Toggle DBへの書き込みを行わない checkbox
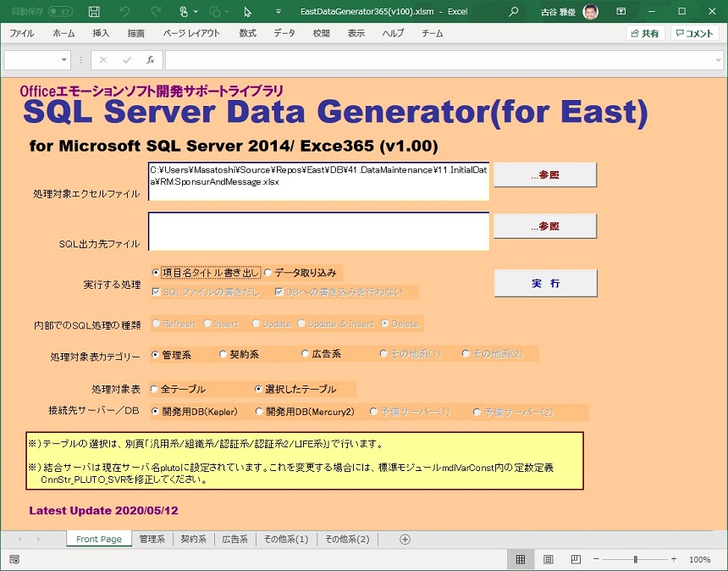 279,291
